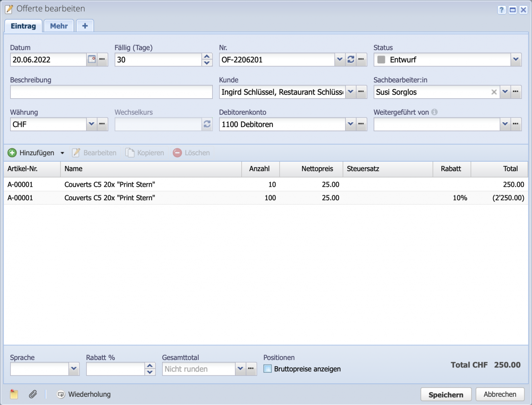
Task: Expand the Währung CHF dropdown
Action: [91, 124]
